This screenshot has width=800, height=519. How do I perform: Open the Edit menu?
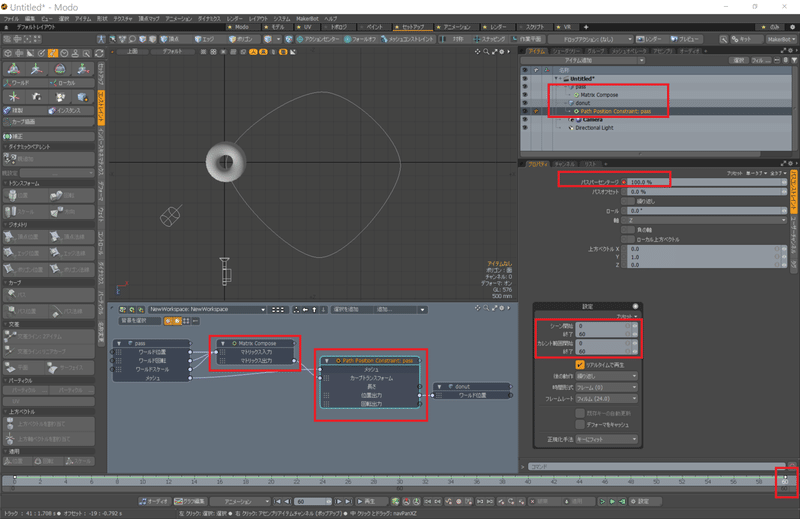click(x=30, y=18)
